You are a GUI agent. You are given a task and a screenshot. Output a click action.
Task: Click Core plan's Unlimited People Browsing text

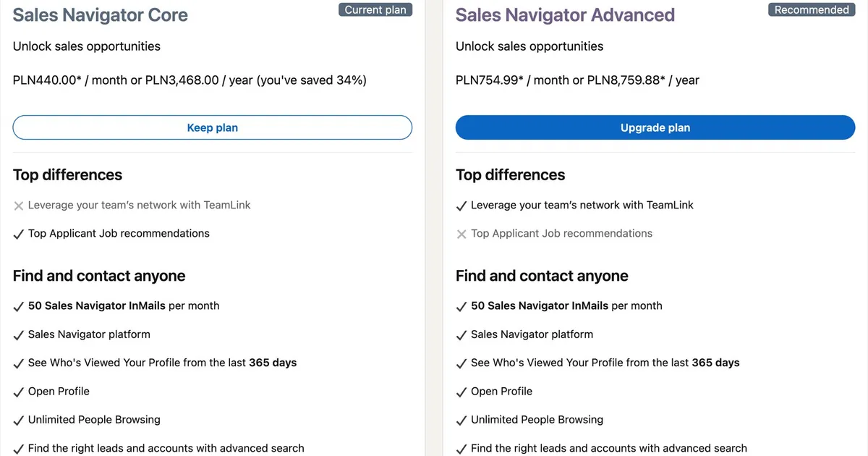tap(94, 419)
